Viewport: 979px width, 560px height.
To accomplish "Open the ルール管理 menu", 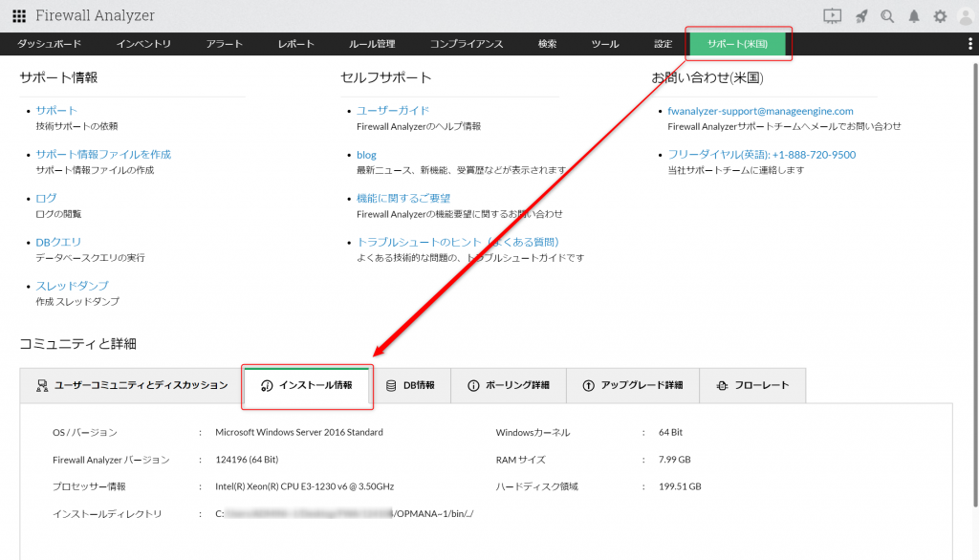I will pos(372,44).
